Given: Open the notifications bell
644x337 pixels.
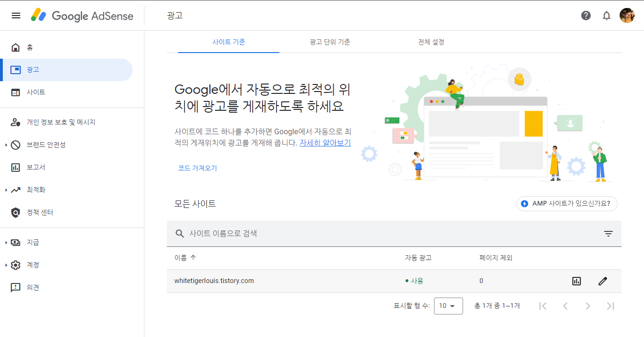Looking at the screenshot, I should (607, 15).
